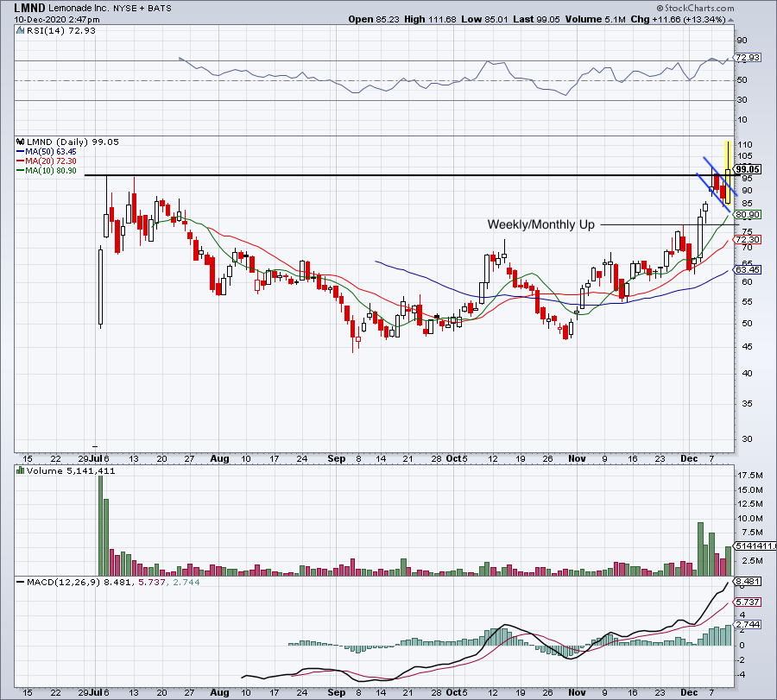Image resolution: width=777 pixels, height=700 pixels.
Task: Click the 5141411 volume tag on right axis
Action: pos(755,545)
